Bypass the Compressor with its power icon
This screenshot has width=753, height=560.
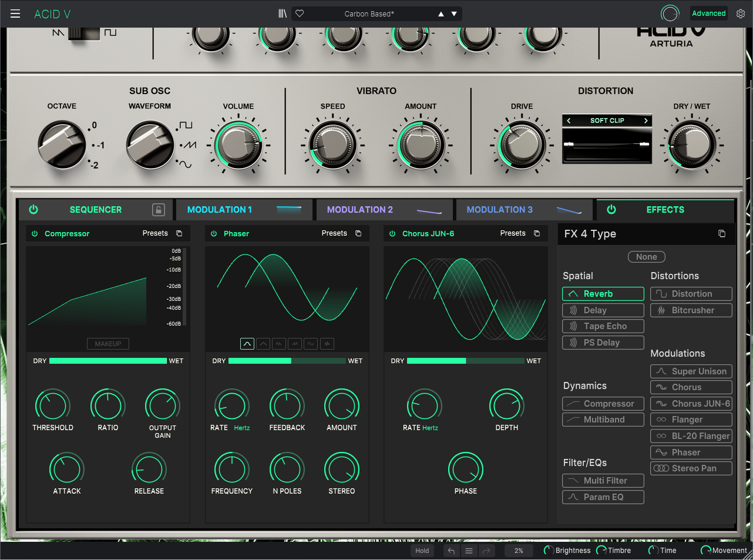coord(35,233)
